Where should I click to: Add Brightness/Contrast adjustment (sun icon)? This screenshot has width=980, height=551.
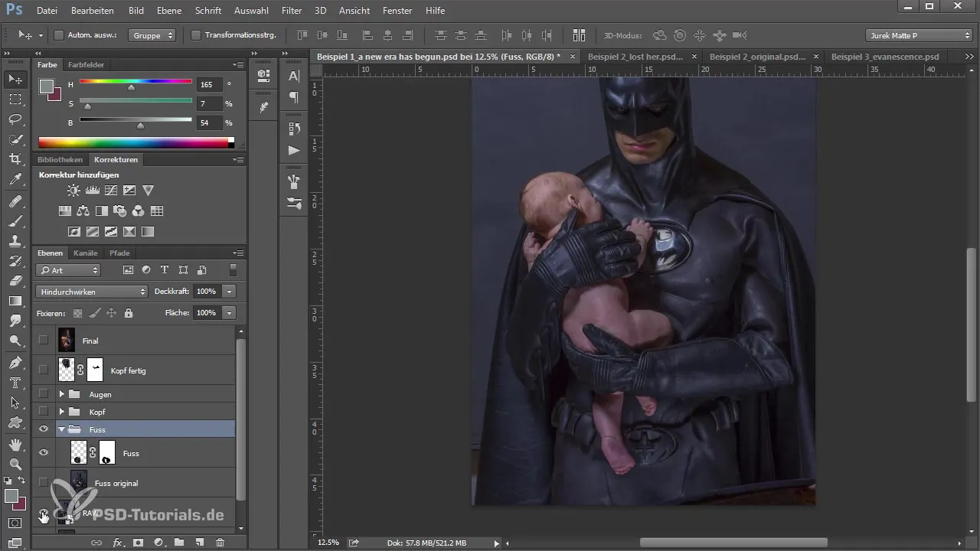[x=73, y=191]
